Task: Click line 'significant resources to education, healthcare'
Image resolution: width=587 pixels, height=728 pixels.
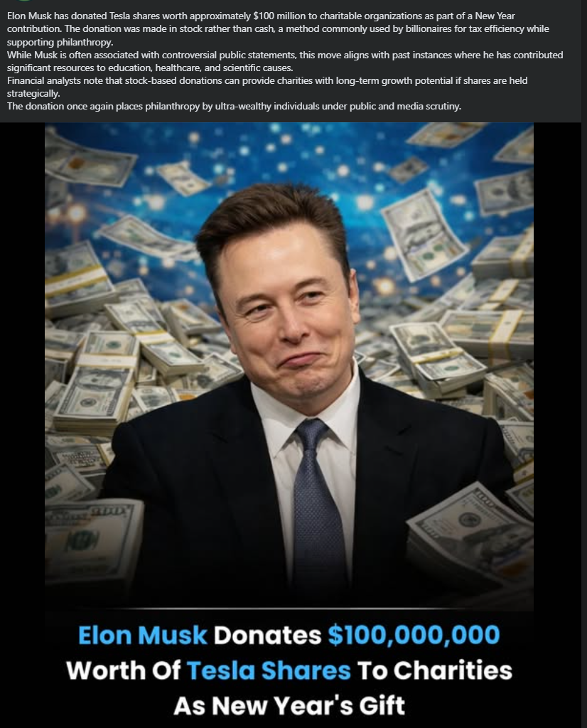Action: coord(150,68)
